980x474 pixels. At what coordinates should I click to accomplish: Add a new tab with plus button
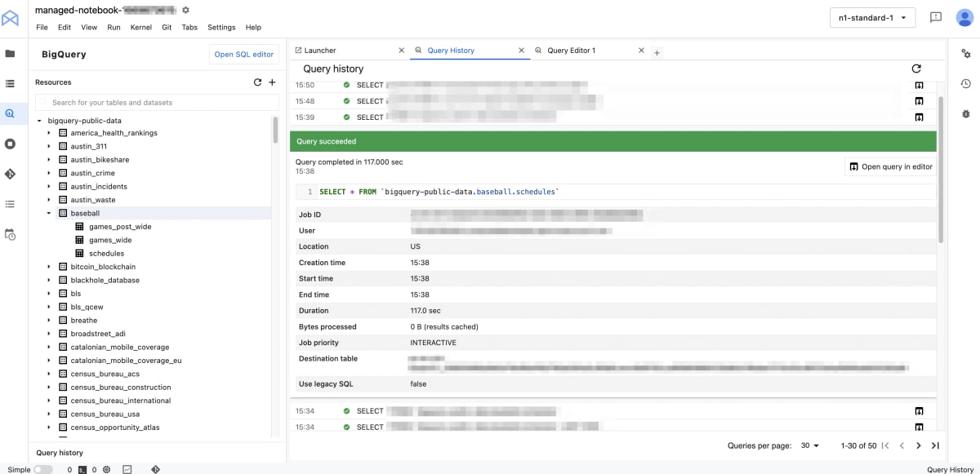click(657, 52)
